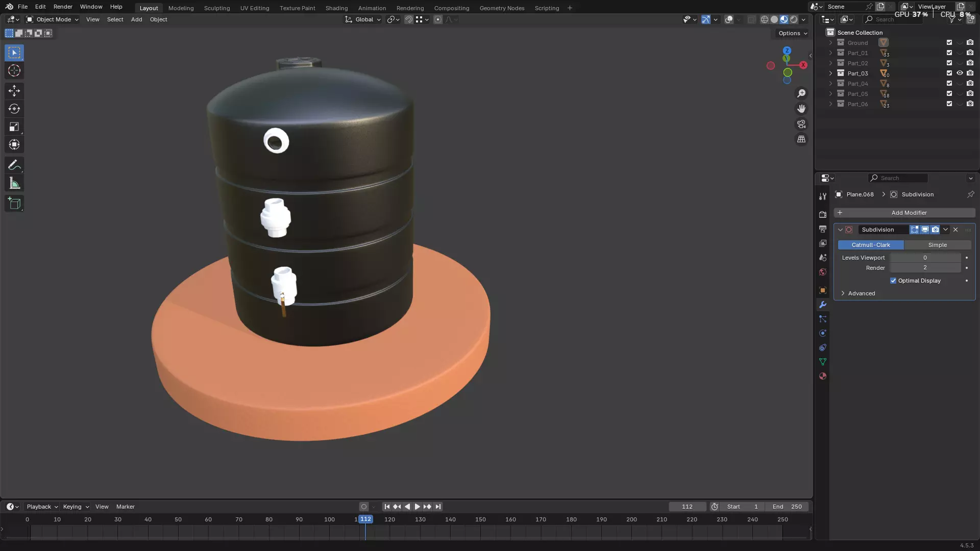Viewport: 980px width, 551px height.
Task: Open the Material properties tab
Action: pos(822,376)
